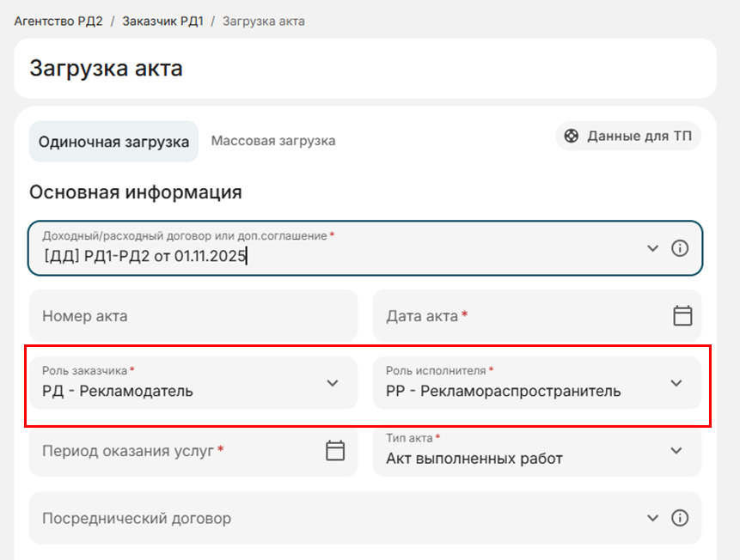Select the Одиночная загрузка tab
The width and height of the screenshot is (740, 560).
[x=113, y=142]
